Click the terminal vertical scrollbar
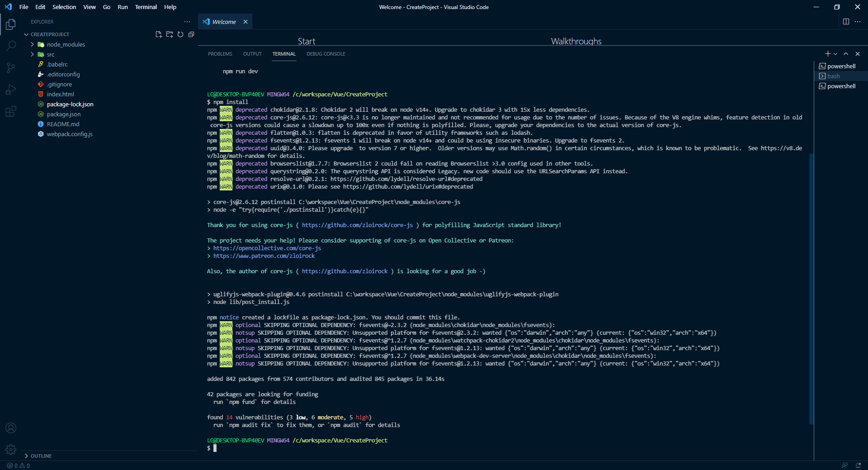 [x=811, y=290]
